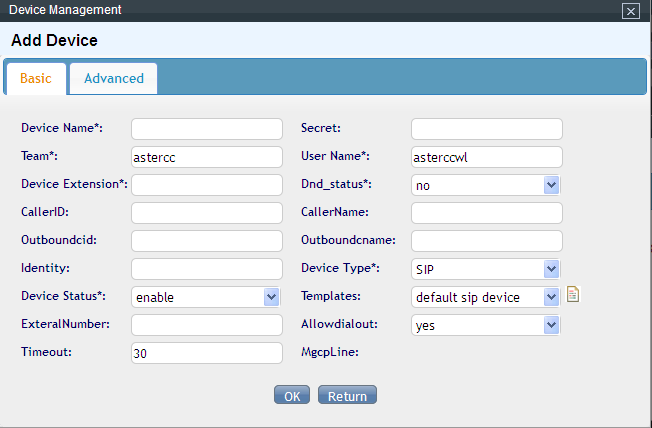The image size is (652, 428).
Task: Click the OK button
Action: coord(292,395)
